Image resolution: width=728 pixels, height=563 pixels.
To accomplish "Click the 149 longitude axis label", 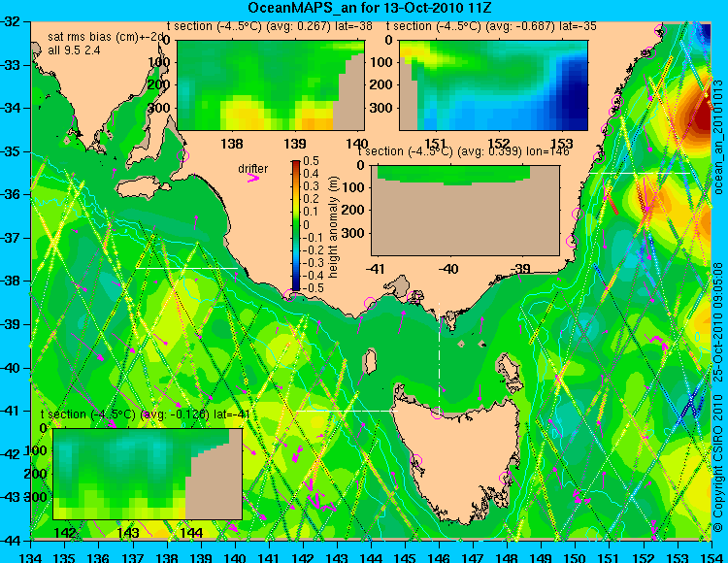I will pos(542,557).
